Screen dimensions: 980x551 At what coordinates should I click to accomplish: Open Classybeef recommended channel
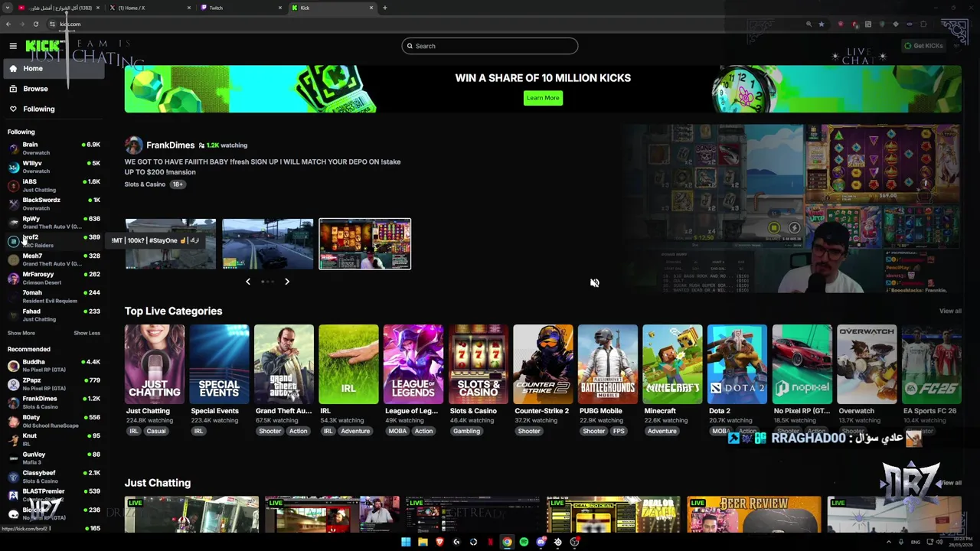pos(52,477)
